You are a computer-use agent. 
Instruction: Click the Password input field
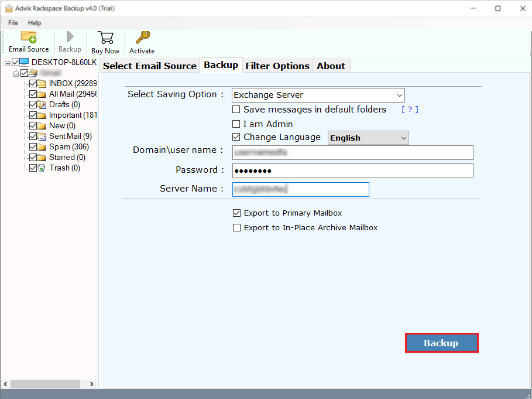352,171
